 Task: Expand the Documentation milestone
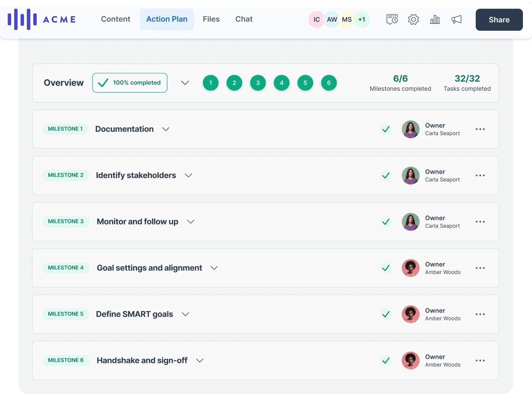pyautogui.click(x=165, y=129)
